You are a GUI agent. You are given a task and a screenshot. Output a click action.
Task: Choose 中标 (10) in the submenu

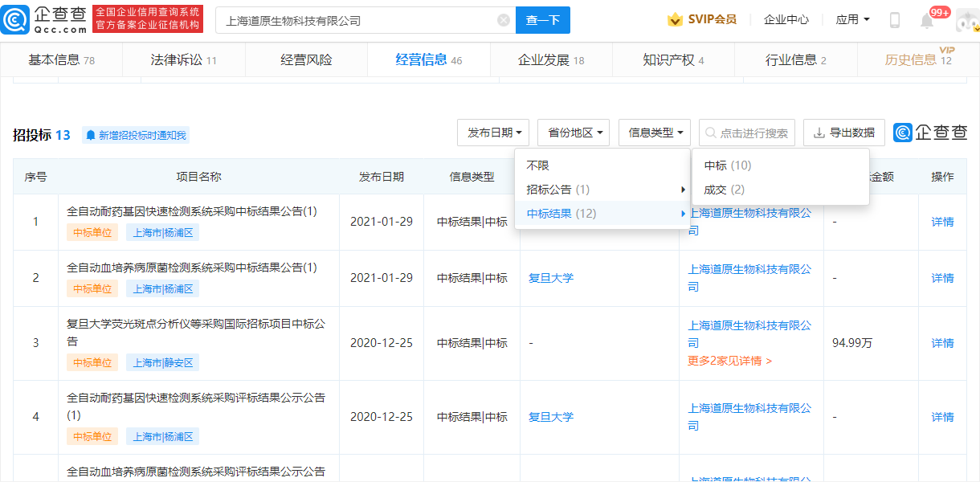780,165
